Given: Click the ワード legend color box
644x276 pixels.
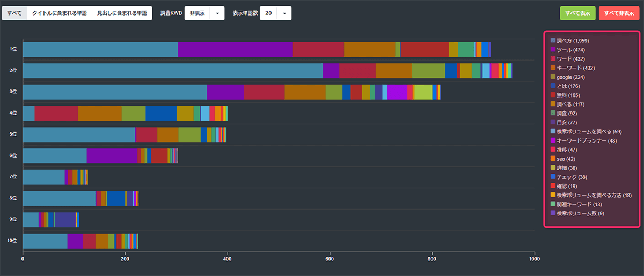Looking at the screenshot, I should pos(553,59).
